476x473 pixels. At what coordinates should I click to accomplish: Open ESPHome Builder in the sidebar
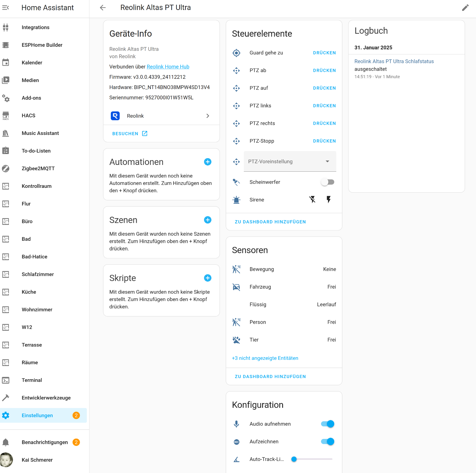[x=44, y=45]
